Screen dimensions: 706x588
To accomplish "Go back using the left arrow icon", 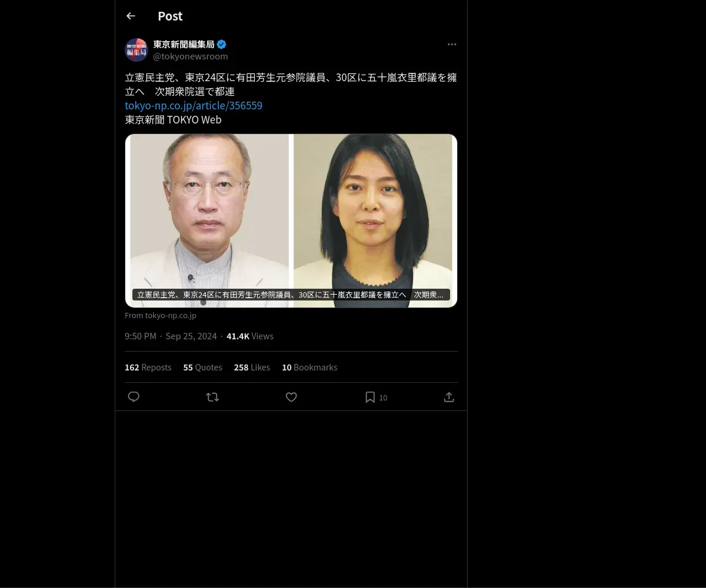I will (x=131, y=16).
